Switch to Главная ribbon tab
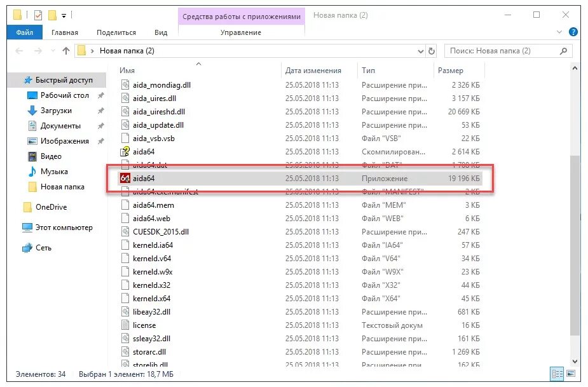This screenshot has height=387, width=588. click(64, 32)
